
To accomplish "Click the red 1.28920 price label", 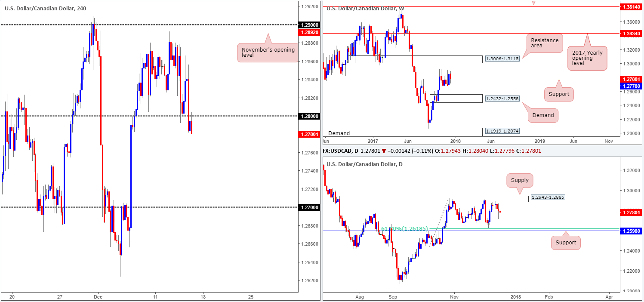I will (x=310, y=32).
